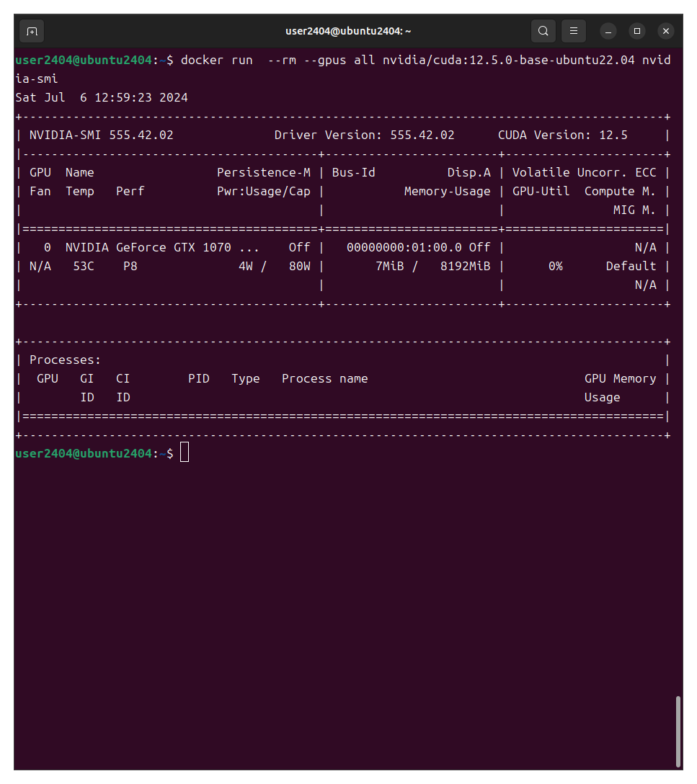This screenshot has width=697, height=784.
Task: Click the menu icon beside the search button
Action: [x=573, y=31]
